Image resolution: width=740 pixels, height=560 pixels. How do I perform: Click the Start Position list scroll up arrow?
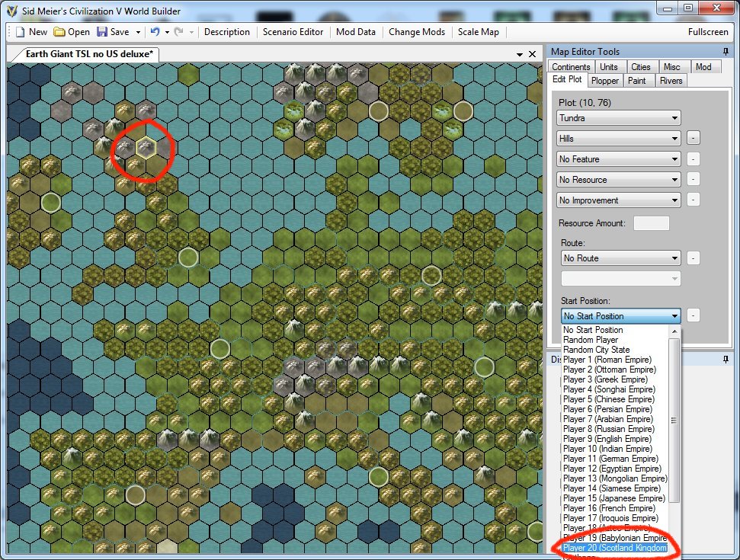[674, 331]
